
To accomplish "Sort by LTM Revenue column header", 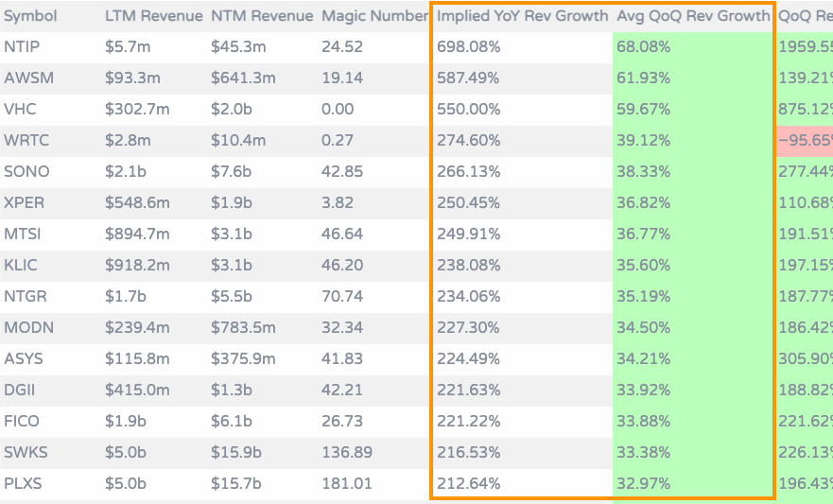I will click(153, 16).
